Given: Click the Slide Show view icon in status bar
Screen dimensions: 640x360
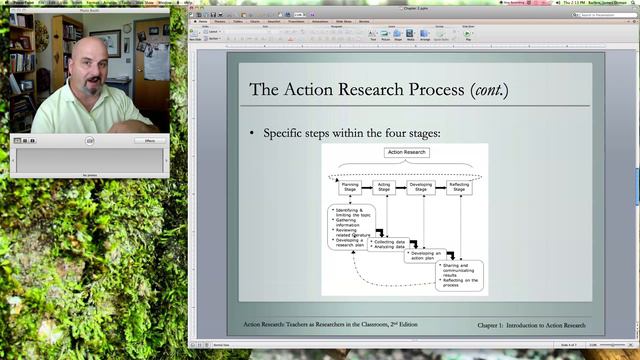Looking at the screenshot, I should click(207, 345).
